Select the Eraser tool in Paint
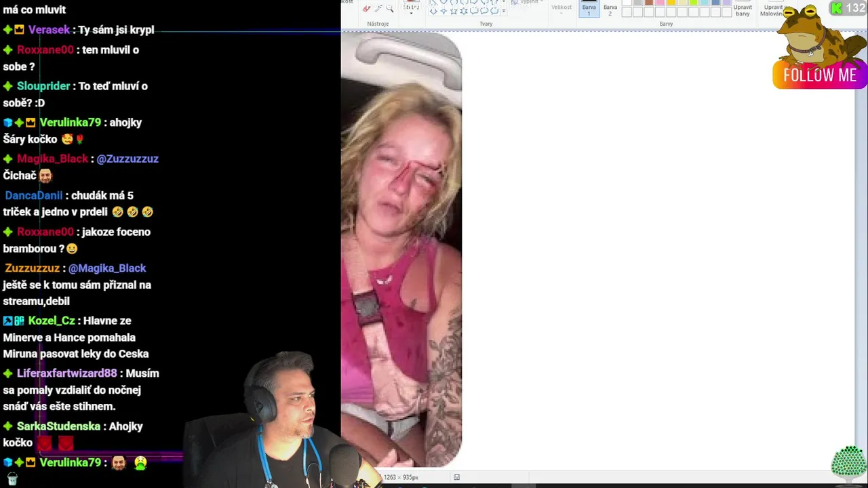This screenshot has height=488, width=868. (366, 8)
